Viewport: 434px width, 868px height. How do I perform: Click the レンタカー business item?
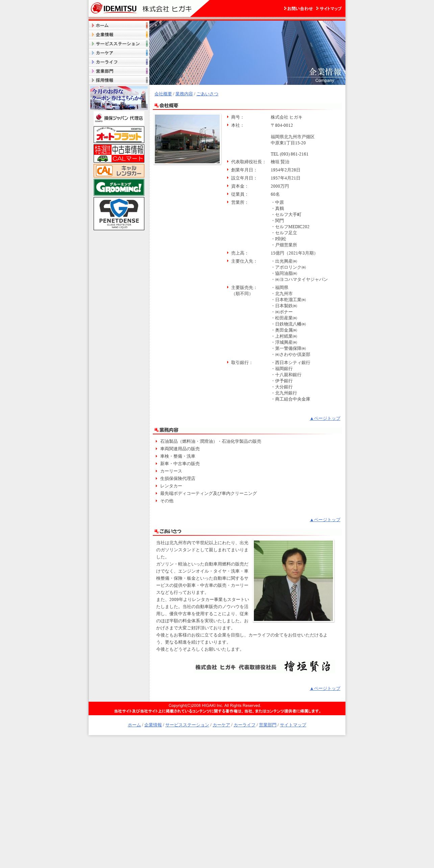pyautogui.click(x=171, y=486)
